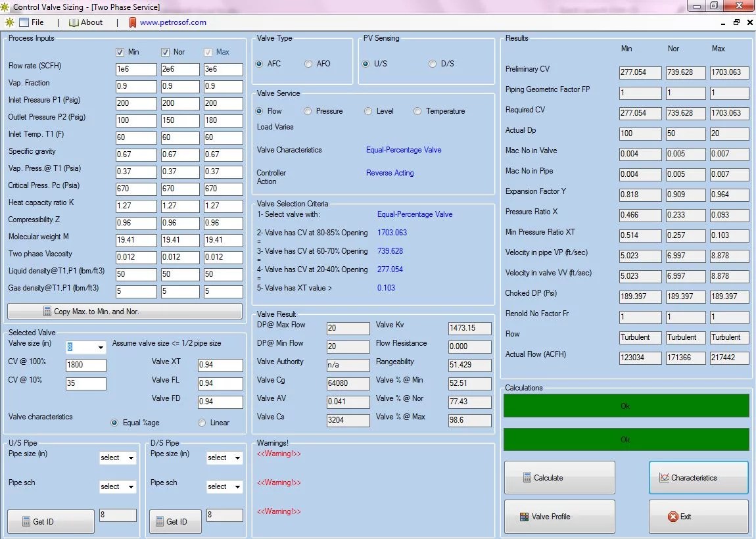Viewport: 756px width, 539px height.
Task: Uncheck the Max column checkbox
Action: (x=208, y=52)
